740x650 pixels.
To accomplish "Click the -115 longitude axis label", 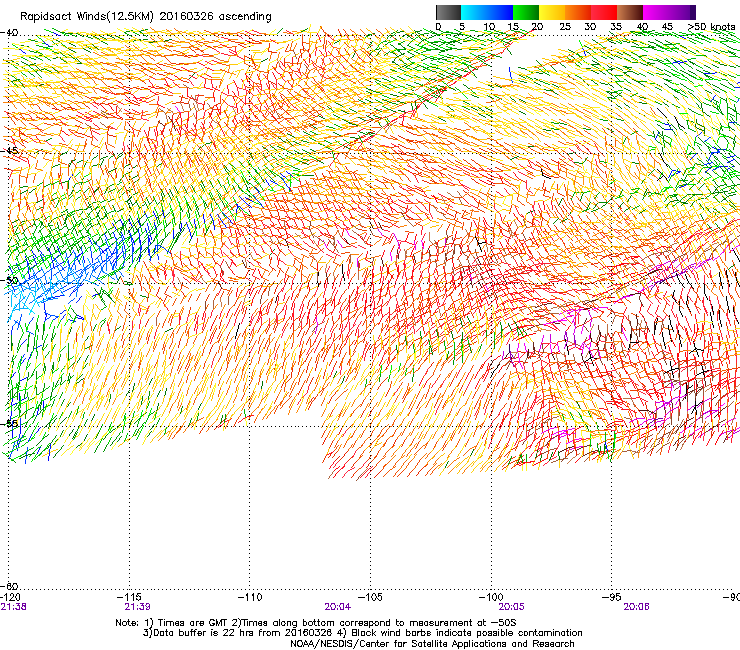I will point(131,597).
